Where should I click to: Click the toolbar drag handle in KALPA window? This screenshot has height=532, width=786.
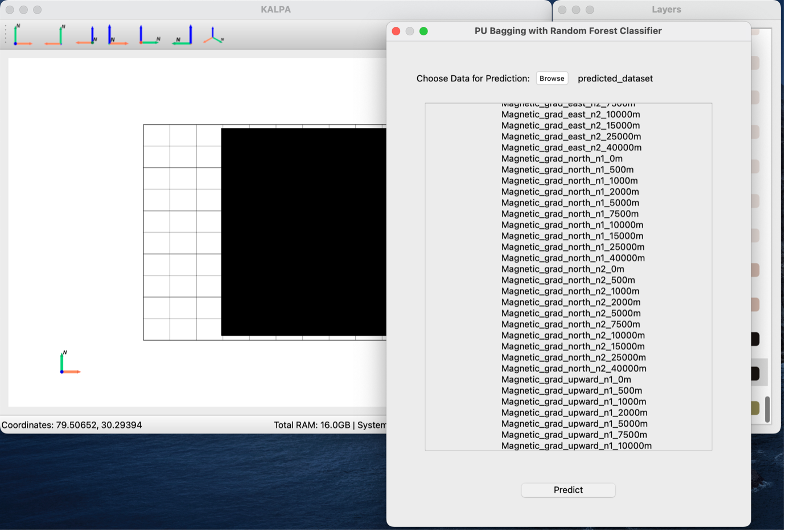pyautogui.click(x=6, y=35)
